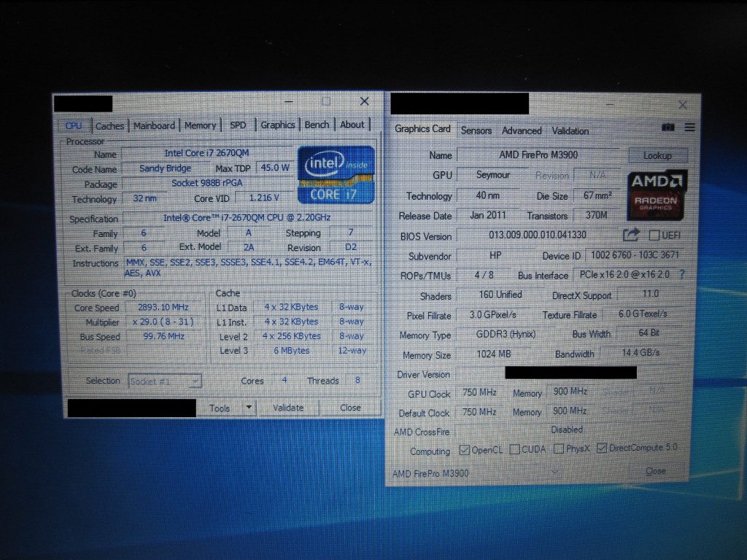Click the package value 'Socket 988B rPGA'

pyautogui.click(x=206, y=183)
